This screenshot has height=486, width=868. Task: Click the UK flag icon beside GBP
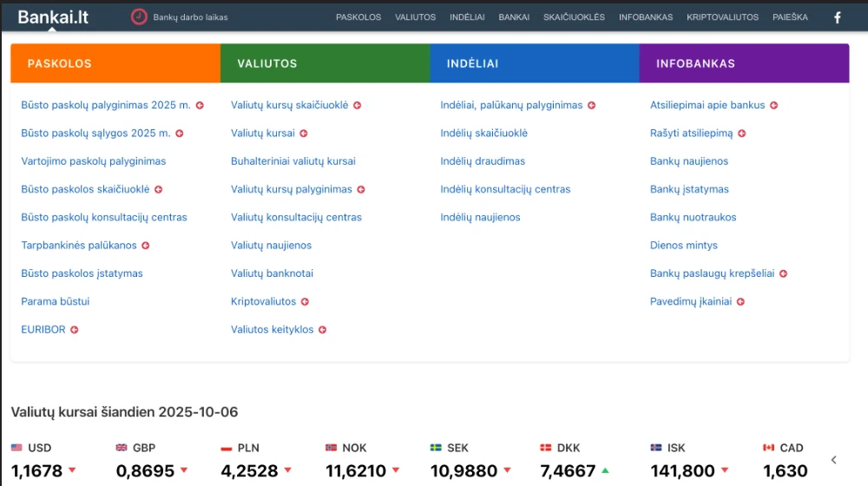(122, 448)
